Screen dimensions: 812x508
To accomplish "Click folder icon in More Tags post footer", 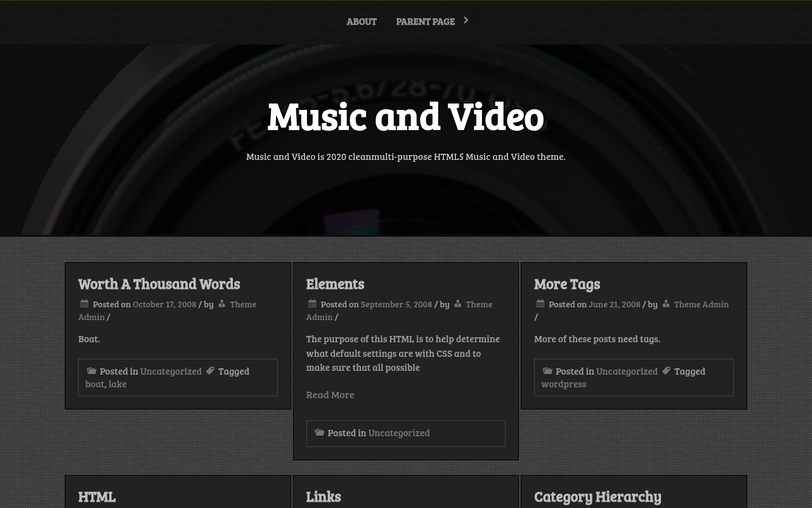I will [547, 370].
